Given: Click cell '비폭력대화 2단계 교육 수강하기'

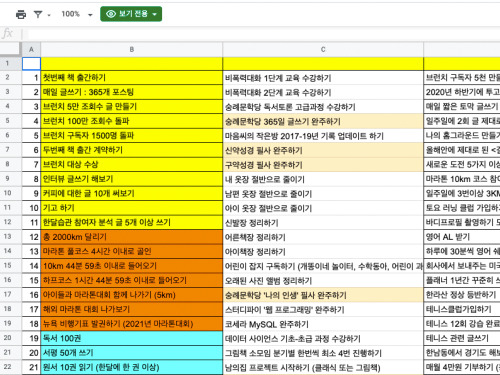Looking at the screenshot, I should [323, 92].
